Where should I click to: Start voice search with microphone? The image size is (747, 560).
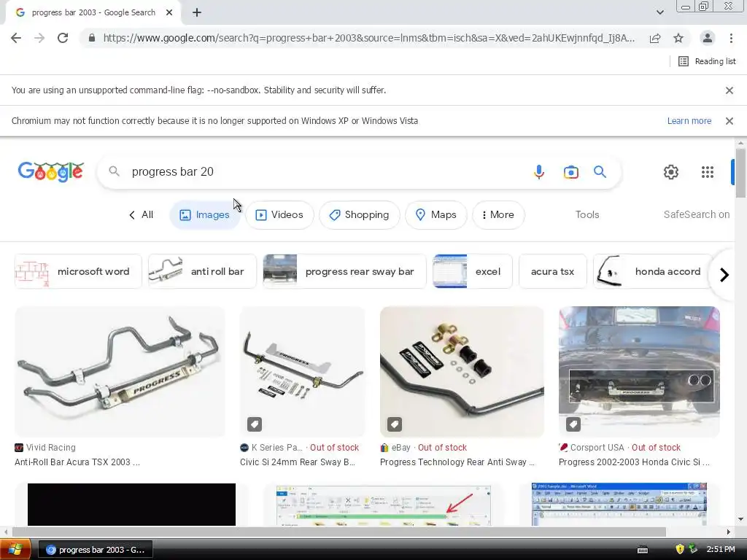coord(539,172)
